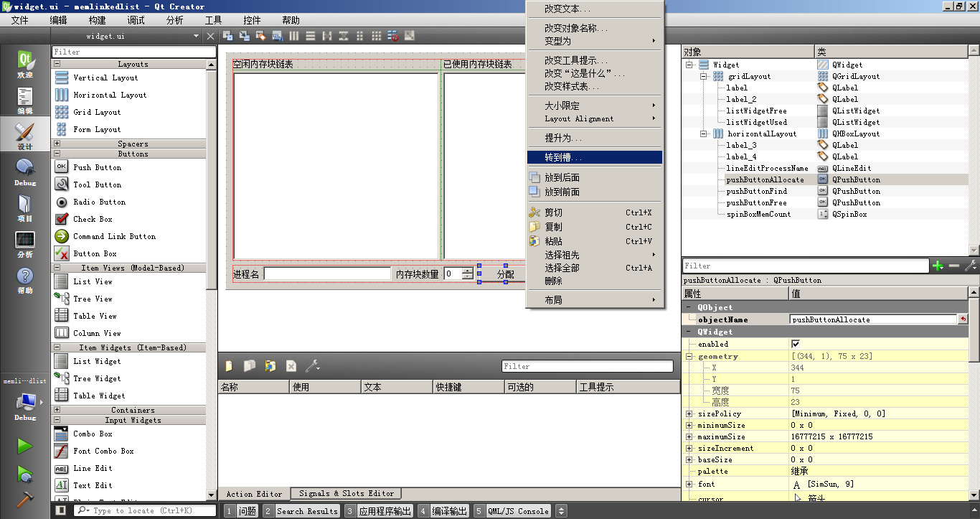This screenshot has height=519, width=980.
Task: Click the Lay Out in a Grid icon
Action: 377,36
